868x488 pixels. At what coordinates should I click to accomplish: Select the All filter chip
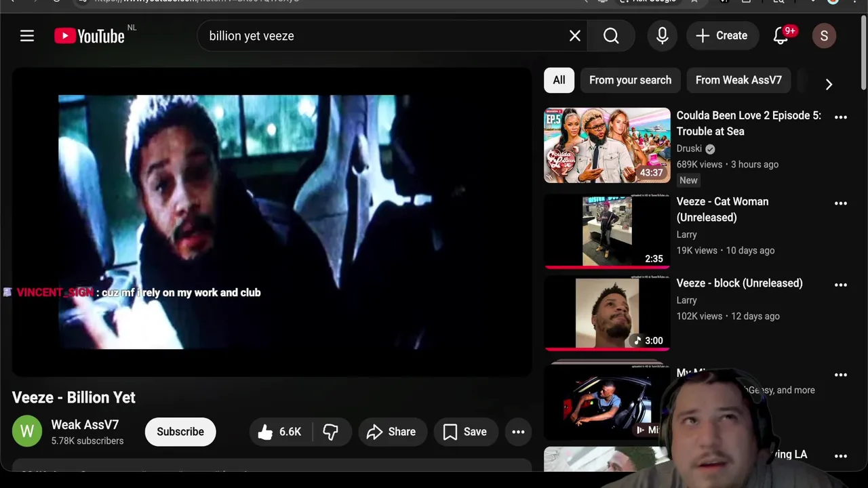[x=559, y=80]
